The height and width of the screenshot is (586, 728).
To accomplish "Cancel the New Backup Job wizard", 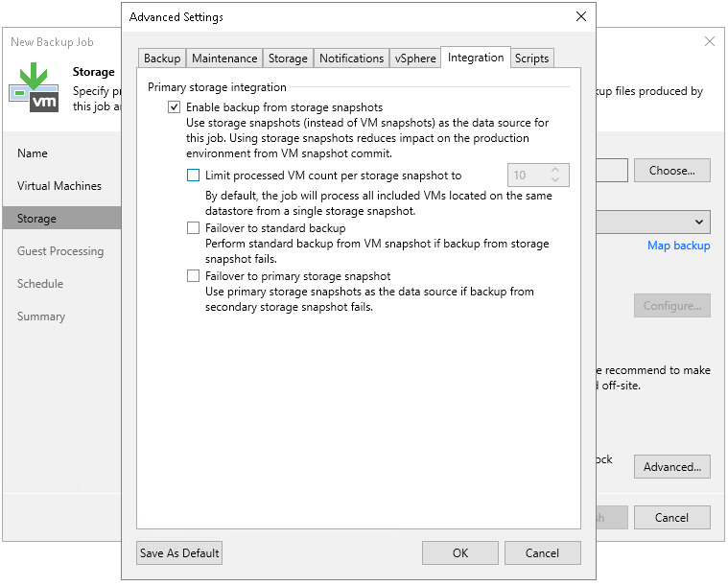I will tap(671, 517).
